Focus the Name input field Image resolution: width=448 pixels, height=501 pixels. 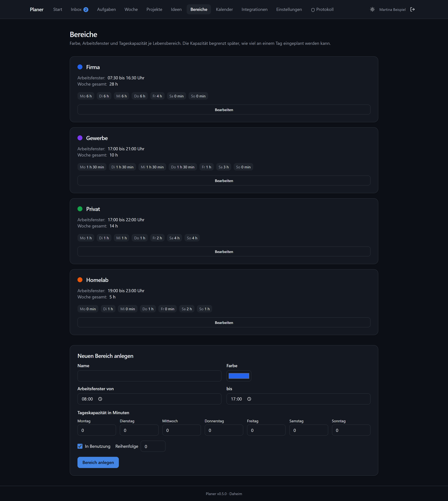[149, 376]
